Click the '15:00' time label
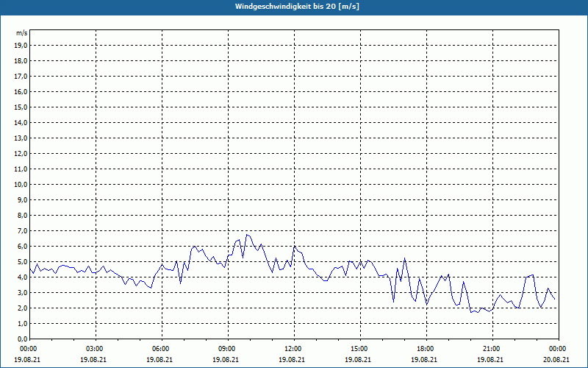 click(360, 349)
